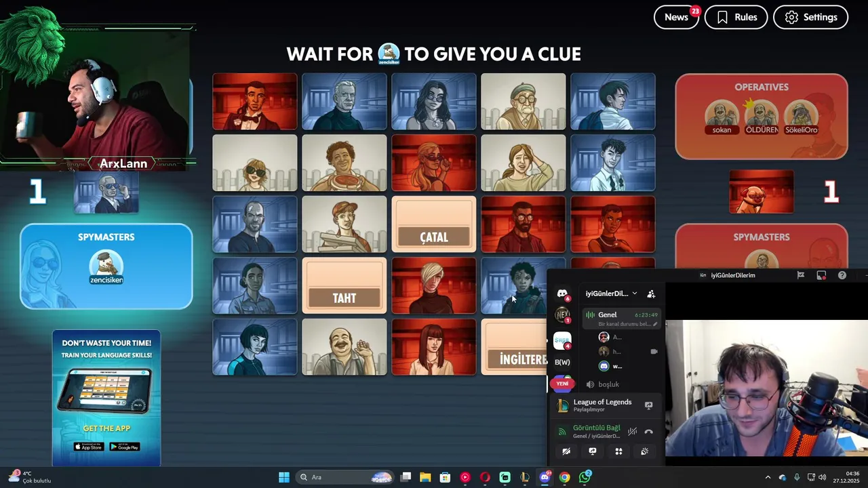The height and width of the screenshot is (488, 868).
Task: Click the Google Play download badge
Action: click(125, 447)
